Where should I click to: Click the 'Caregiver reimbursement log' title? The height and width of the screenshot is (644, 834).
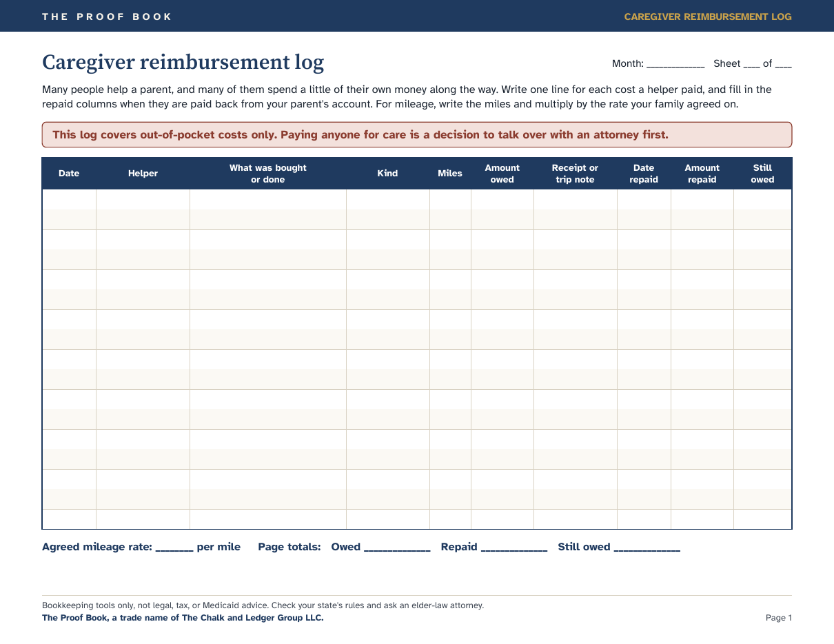coord(183,63)
